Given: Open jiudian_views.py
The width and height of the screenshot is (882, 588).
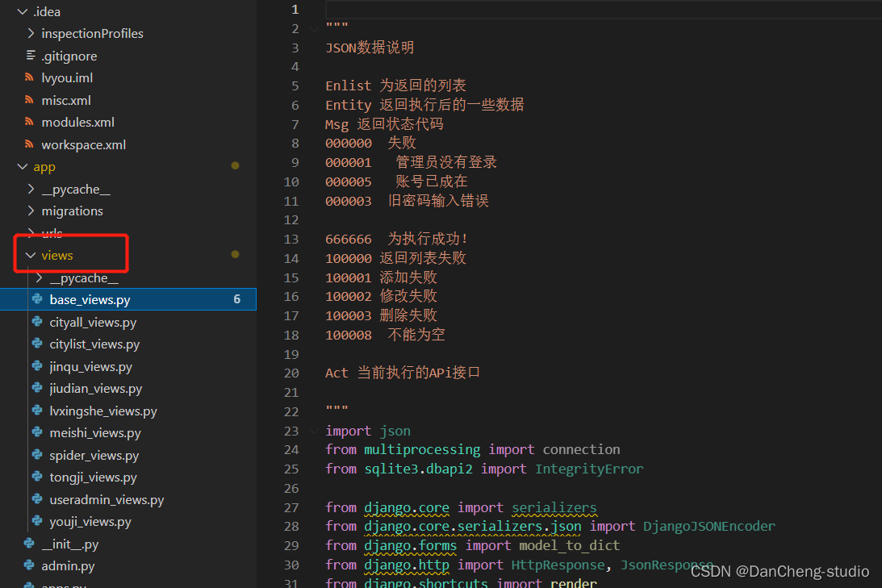Looking at the screenshot, I should click(x=96, y=389).
